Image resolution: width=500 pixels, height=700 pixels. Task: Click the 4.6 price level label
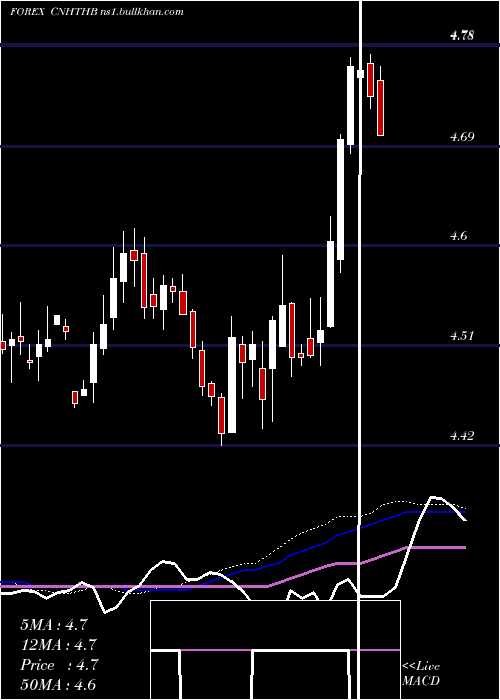coord(459,236)
